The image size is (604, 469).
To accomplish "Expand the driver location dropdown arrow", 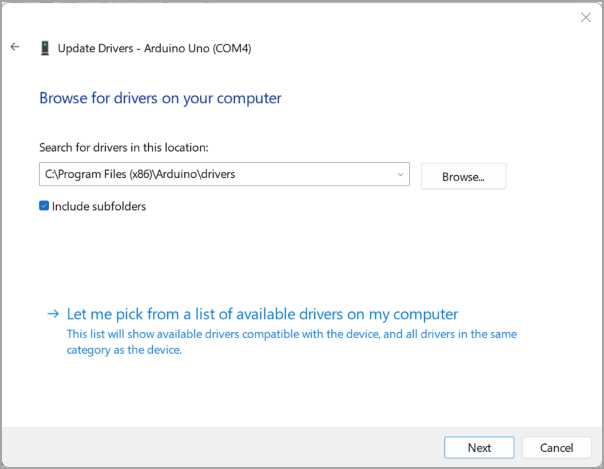I will pos(400,174).
